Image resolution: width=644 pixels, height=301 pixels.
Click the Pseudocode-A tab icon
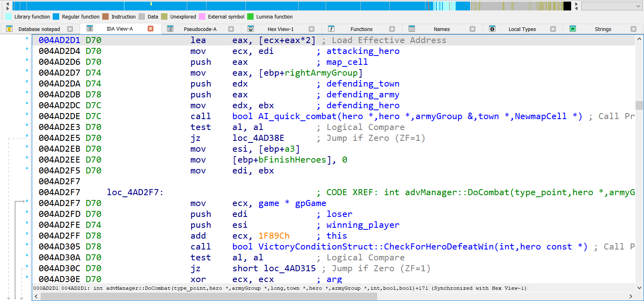pyautogui.click(x=170, y=29)
